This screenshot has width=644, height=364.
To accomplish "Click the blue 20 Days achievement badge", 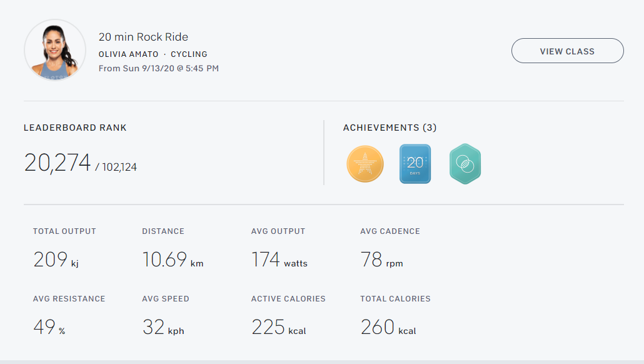I will pyautogui.click(x=415, y=164).
